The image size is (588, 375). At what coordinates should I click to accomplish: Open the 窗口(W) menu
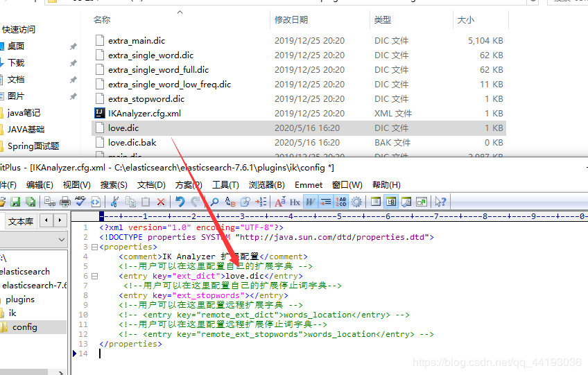347,185
